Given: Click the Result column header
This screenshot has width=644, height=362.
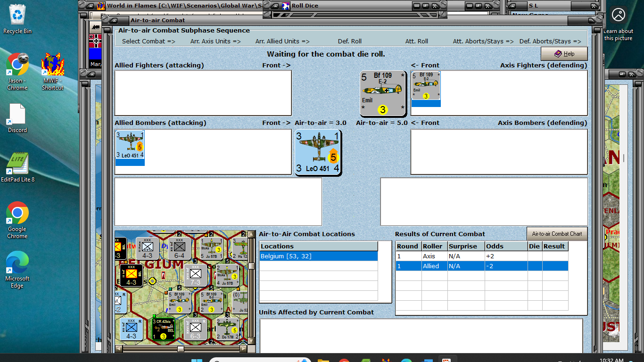Looking at the screenshot, I should [555, 246].
